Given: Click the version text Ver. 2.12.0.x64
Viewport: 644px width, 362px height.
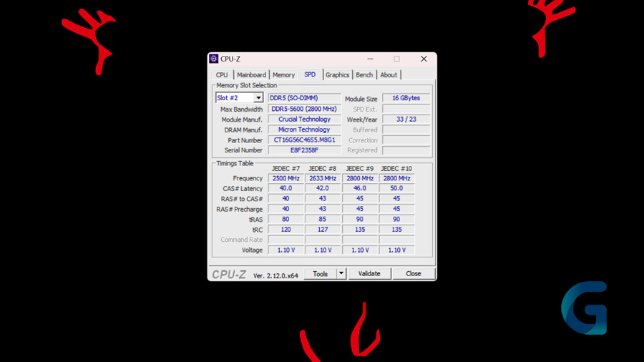Looking at the screenshot, I should (x=275, y=276).
